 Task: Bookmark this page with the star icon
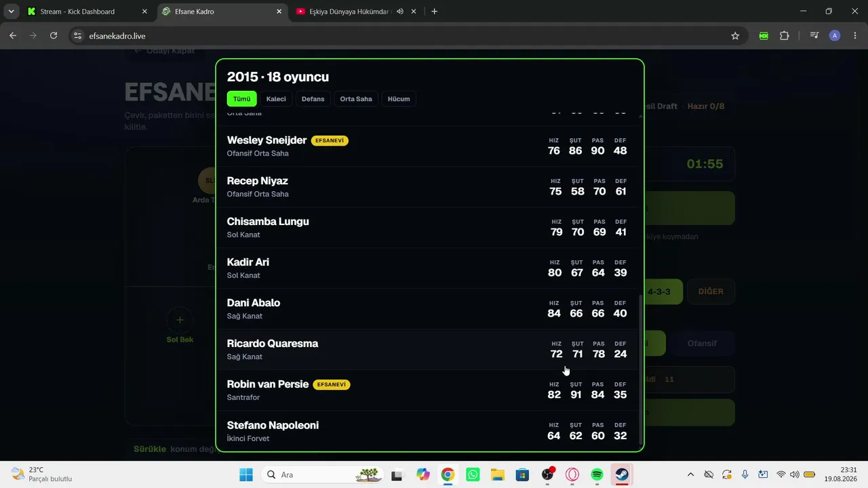tap(735, 36)
